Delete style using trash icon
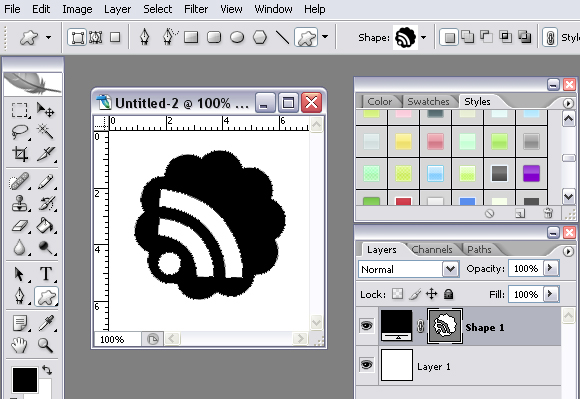 click(x=548, y=213)
